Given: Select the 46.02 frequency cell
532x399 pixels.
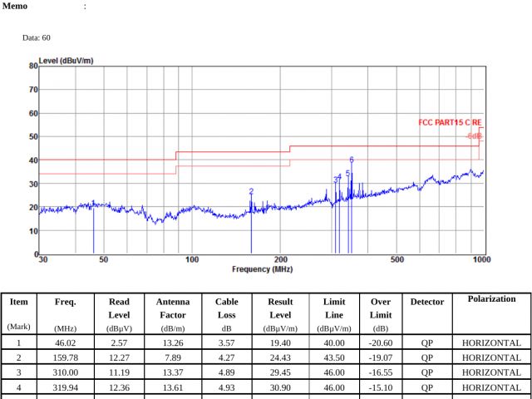Looking at the screenshot, I should coord(66,342).
